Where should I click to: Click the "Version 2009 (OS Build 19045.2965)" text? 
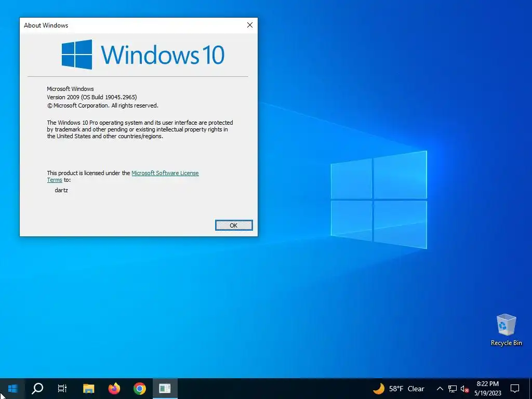92,97
